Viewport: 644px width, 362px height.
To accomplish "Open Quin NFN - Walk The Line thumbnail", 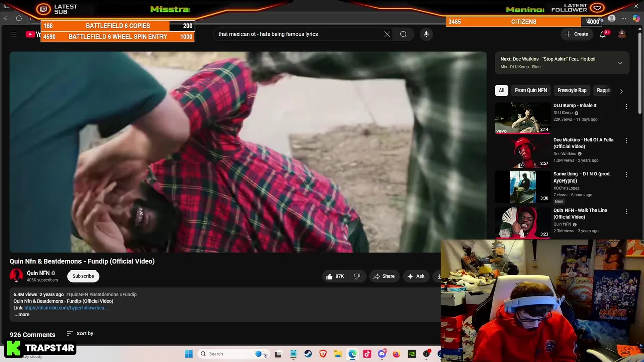I will coord(523,223).
